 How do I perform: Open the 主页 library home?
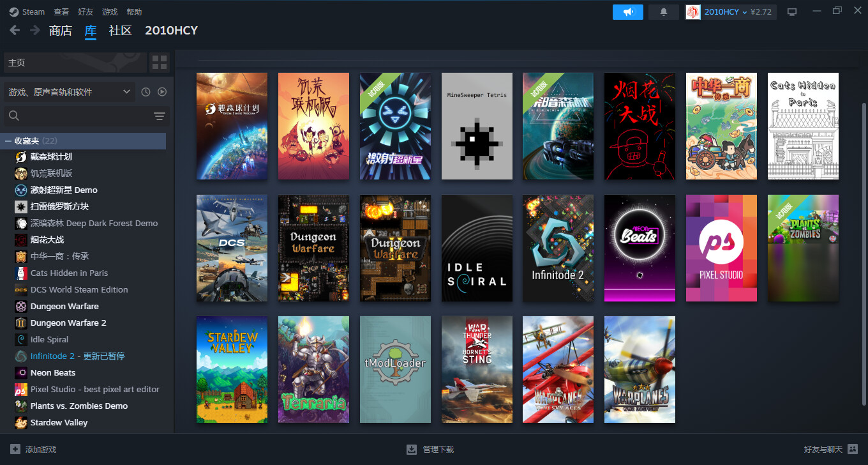(x=75, y=63)
